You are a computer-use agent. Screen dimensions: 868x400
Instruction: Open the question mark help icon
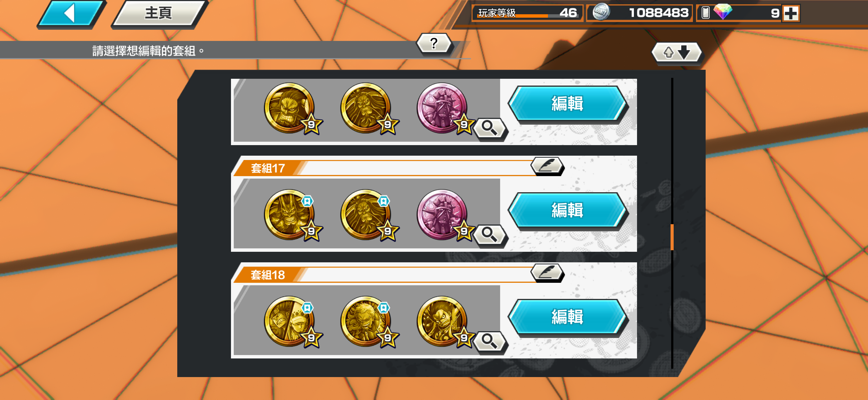click(434, 43)
